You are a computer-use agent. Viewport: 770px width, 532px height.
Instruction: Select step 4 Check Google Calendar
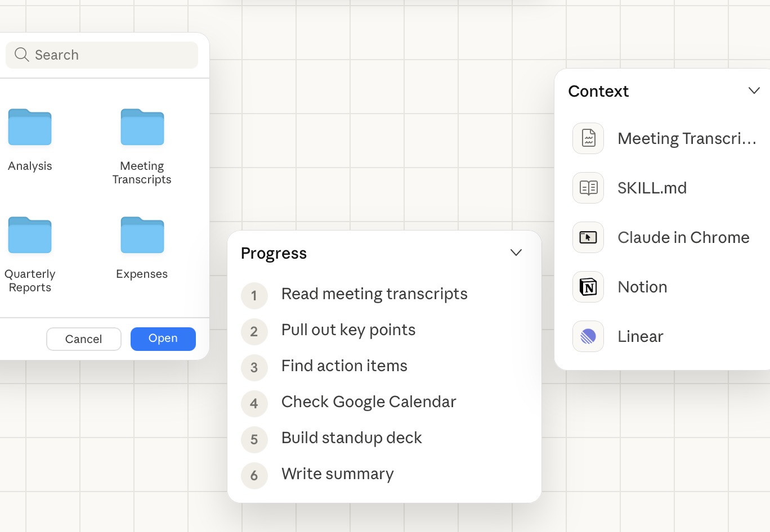click(369, 402)
